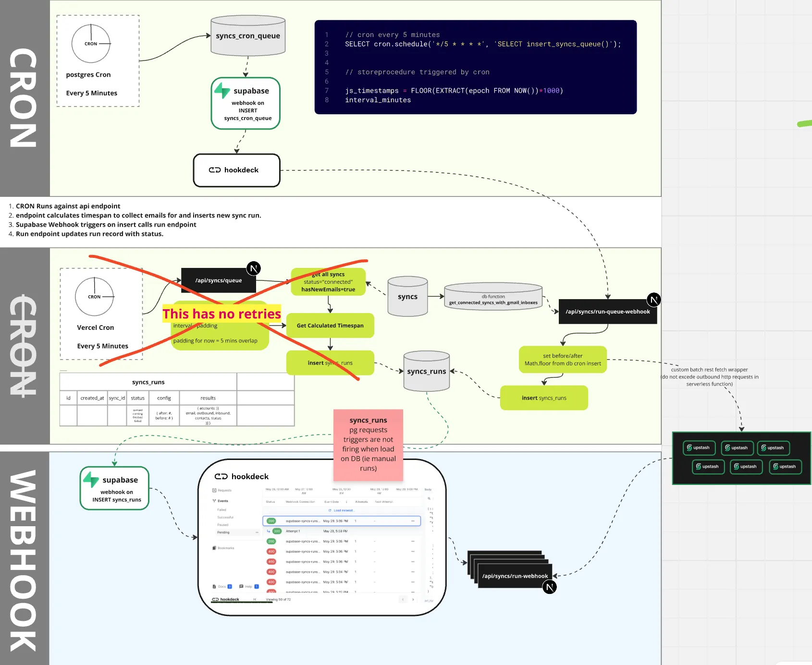This screenshot has width=812, height=665.
Task: Open the ellipsis menu next to Pending
Action: [x=257, y=532]
